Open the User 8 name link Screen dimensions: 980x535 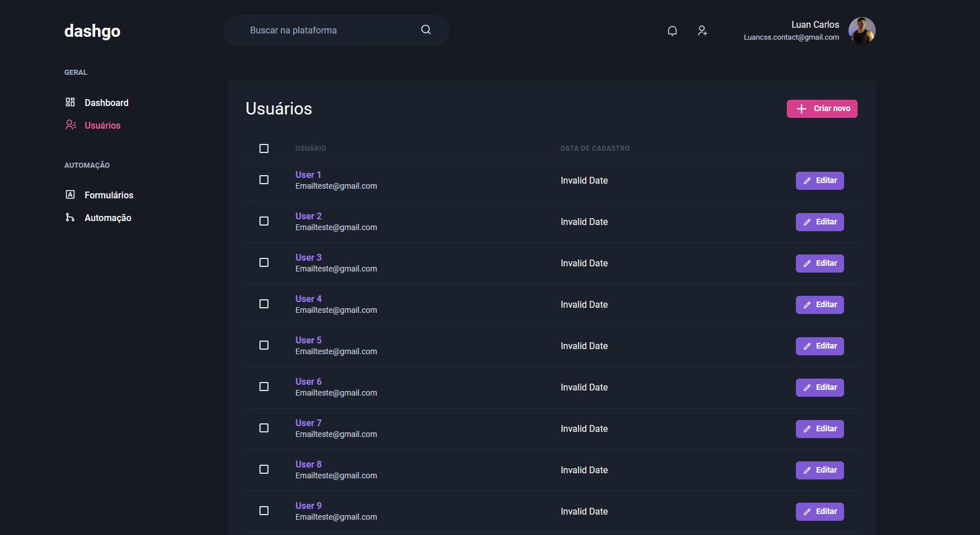pos(308,464)
